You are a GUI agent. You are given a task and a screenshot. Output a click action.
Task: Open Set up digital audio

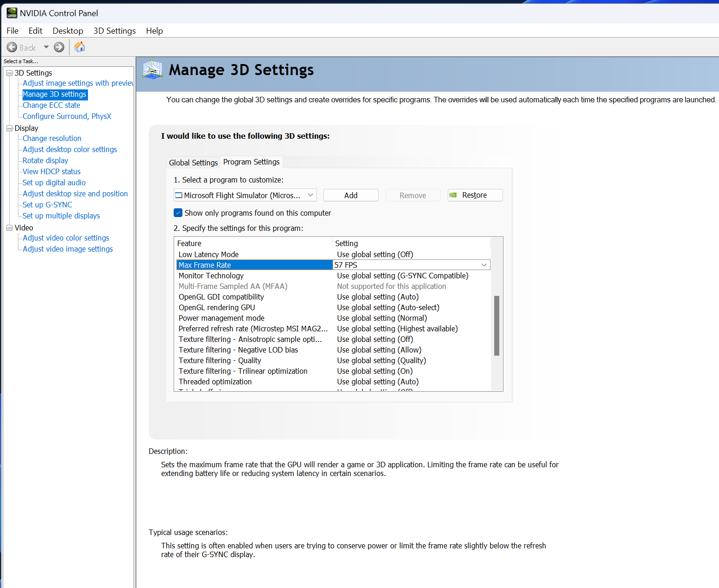tap(54, 182)
